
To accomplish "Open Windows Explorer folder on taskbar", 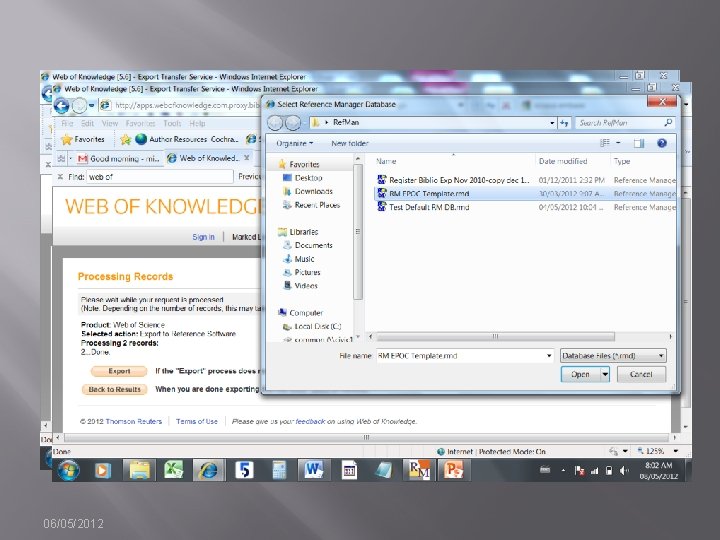I will [x=140, y=470].
